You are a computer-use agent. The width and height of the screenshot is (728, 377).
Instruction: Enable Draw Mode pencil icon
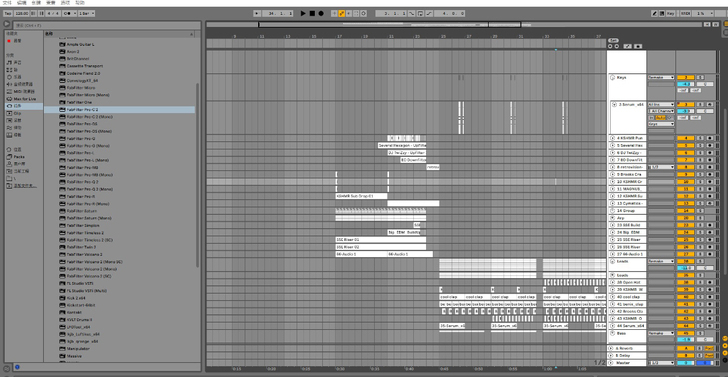click(655, 13)
